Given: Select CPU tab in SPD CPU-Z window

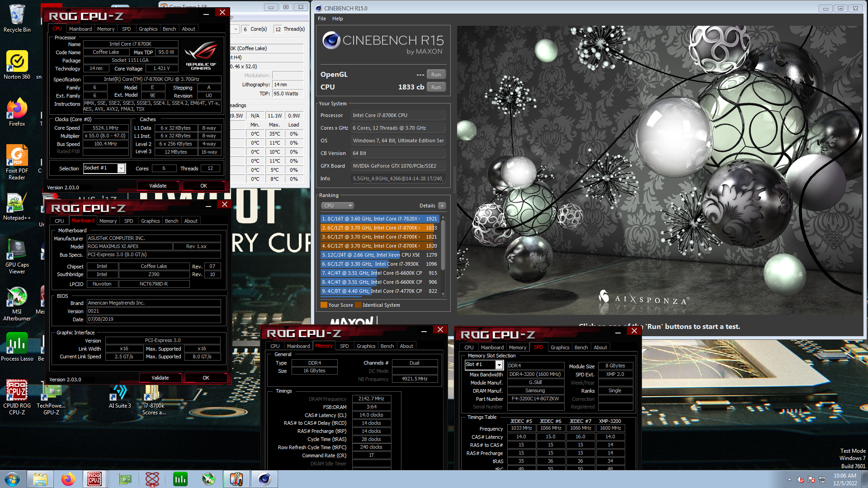Looking at the screenshot, I should [x=469, y=347].
